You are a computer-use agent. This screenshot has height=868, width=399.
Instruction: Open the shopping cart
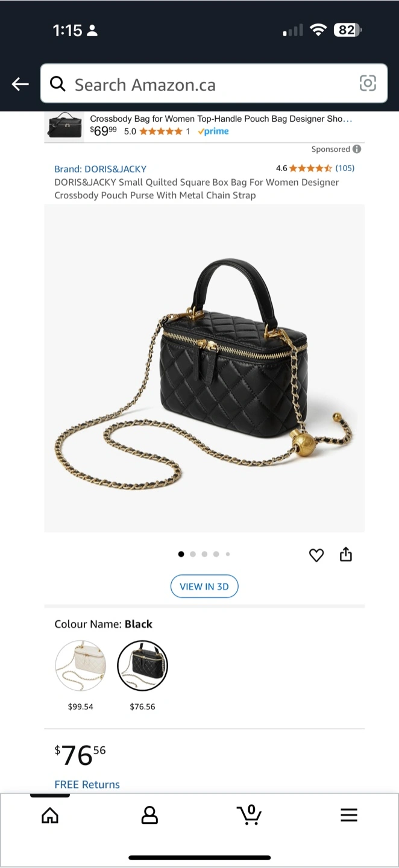(250, 814)
